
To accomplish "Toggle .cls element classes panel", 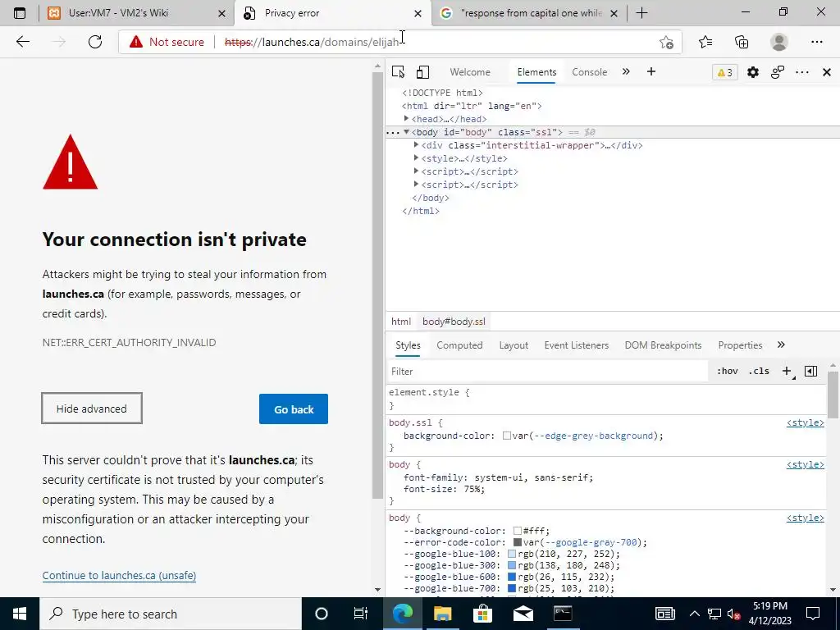I will point(759,372).
